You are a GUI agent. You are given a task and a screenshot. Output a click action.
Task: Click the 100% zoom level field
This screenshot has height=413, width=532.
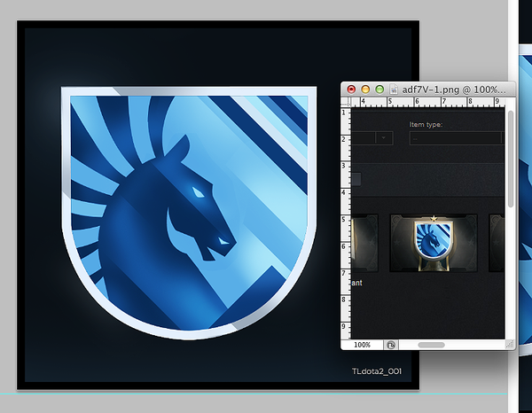pyautogui.click(x=362, y=345)
